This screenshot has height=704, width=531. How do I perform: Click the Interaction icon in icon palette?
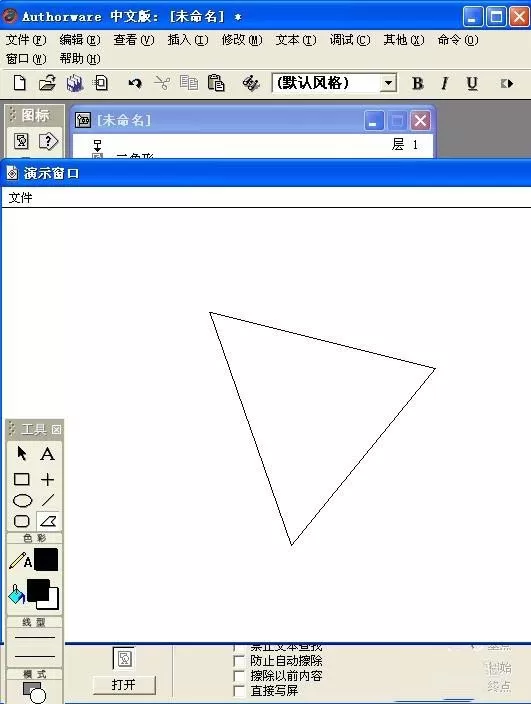coord(48,141)
